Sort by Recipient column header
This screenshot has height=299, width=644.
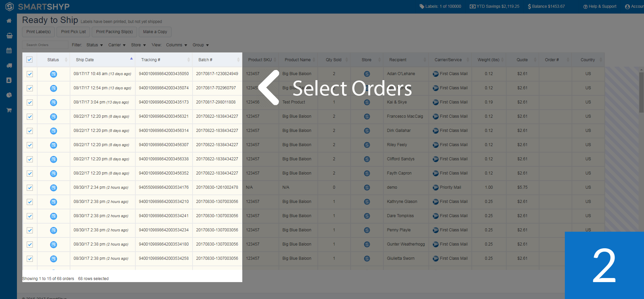pyautogui.click(x=406, y=60)
